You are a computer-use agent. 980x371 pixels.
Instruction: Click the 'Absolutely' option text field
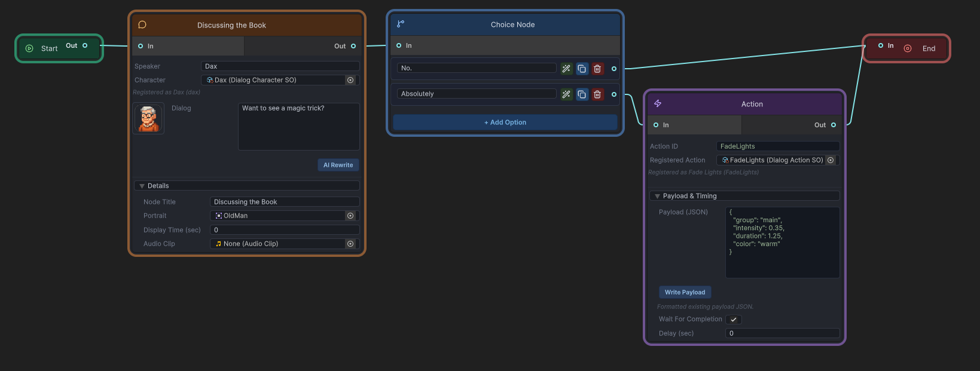point(477,94)
